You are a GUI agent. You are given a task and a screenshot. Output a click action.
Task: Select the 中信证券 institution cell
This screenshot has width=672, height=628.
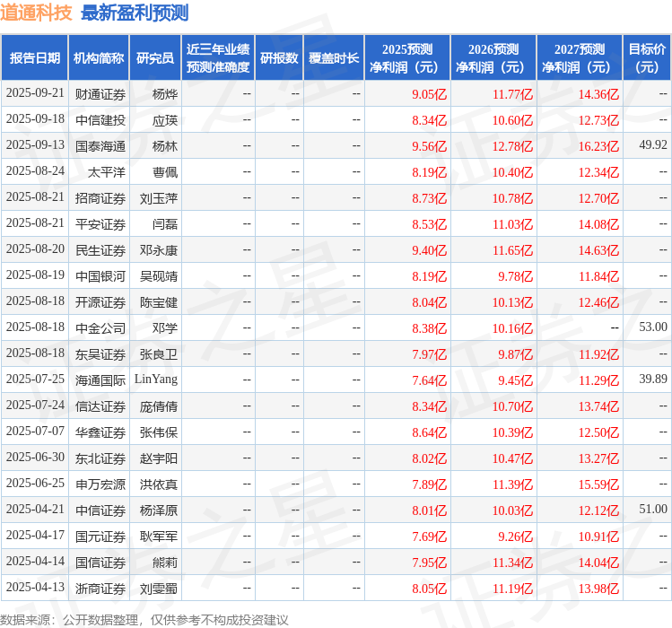[100, 510]
